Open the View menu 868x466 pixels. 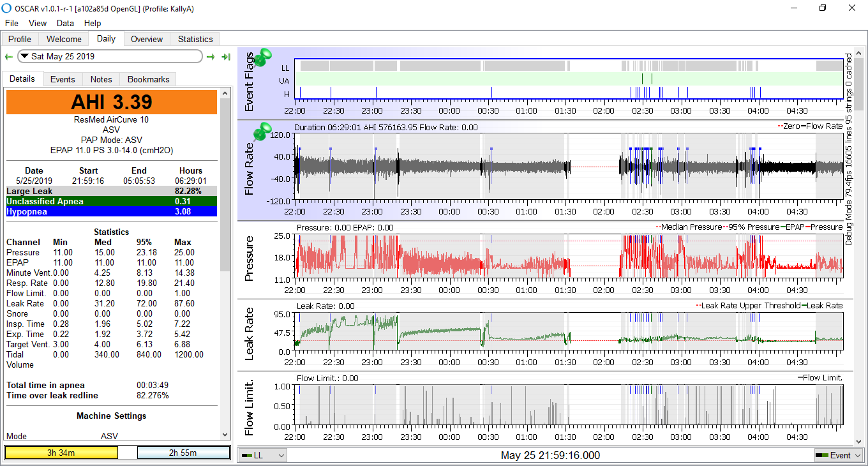38,23
